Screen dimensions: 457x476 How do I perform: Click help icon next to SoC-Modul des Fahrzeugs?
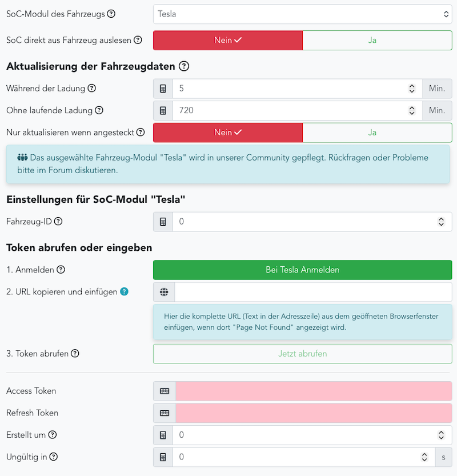111,14
